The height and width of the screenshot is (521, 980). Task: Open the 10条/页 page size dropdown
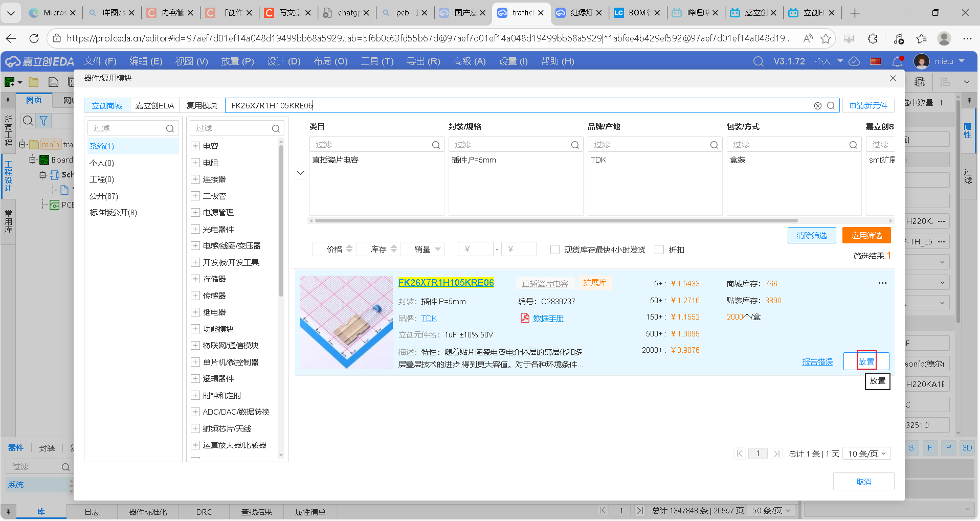[866, 454]
